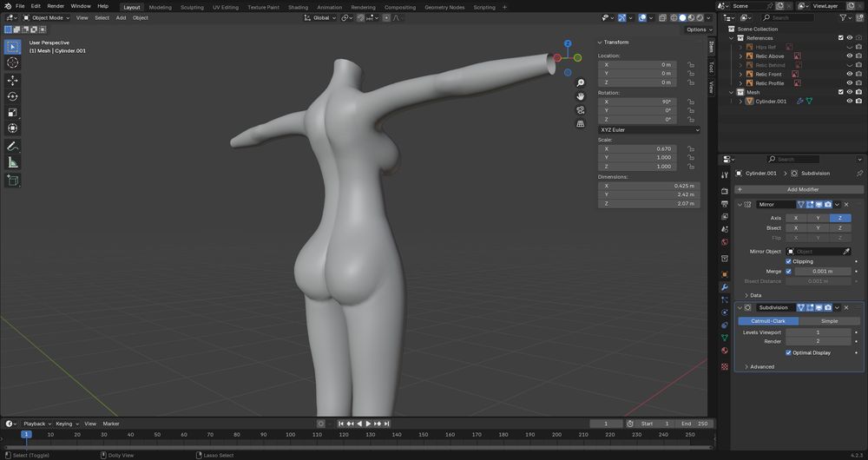Choose the Annotate tool

(x=12, y=147)
